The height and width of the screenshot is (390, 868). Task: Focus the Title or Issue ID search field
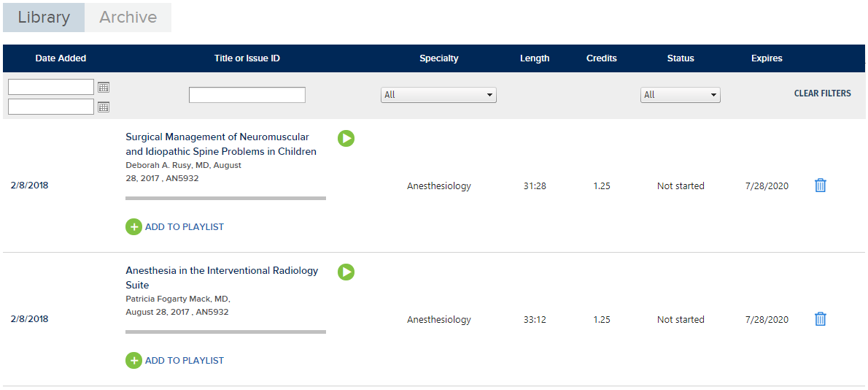(x=247, y=95)
